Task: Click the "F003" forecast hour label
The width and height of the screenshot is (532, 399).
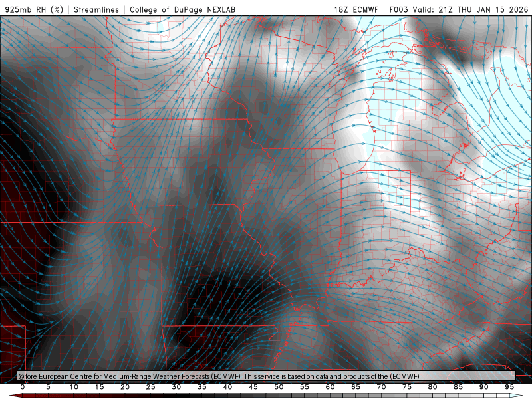Action: pos(399,9)
